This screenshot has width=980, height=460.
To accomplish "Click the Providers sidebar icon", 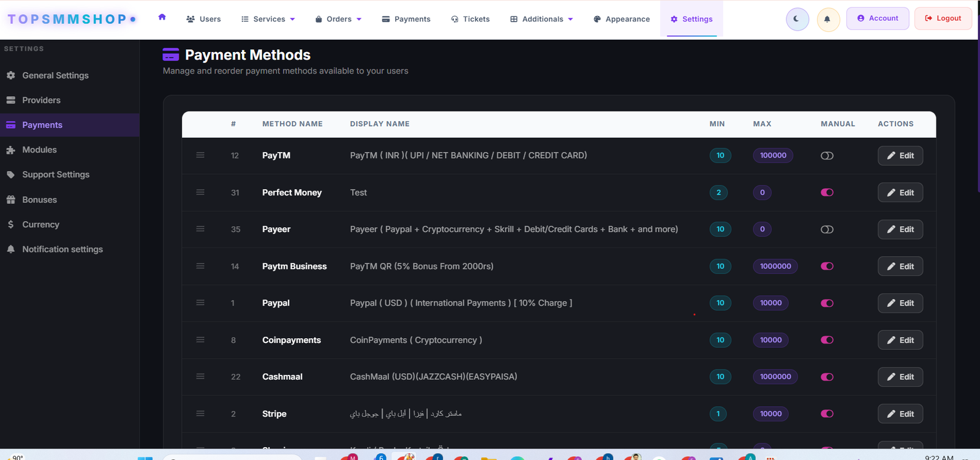I will (10, 100).
